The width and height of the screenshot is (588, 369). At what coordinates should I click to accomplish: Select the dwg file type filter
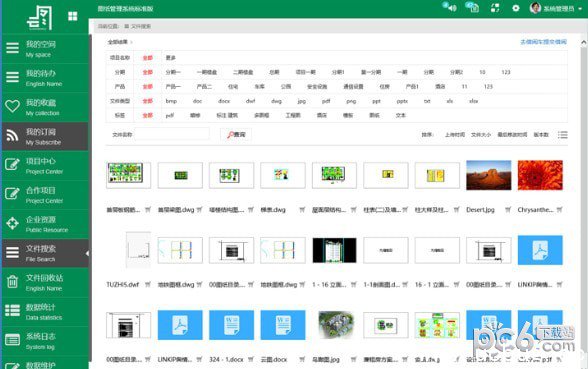pyautogui.click(x=276, y=101)
